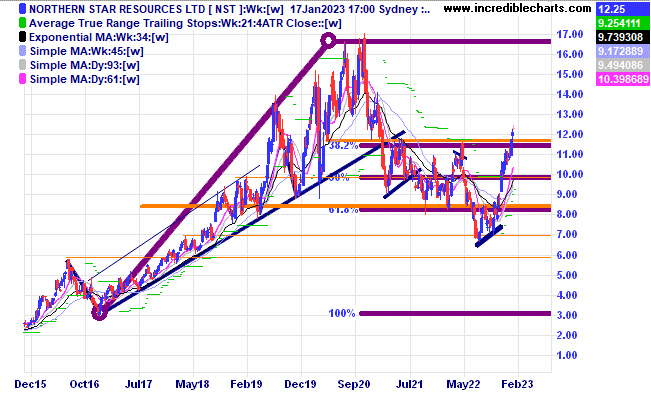
Task: Click the May18 date axis label
Action: [x=192, y=384]
